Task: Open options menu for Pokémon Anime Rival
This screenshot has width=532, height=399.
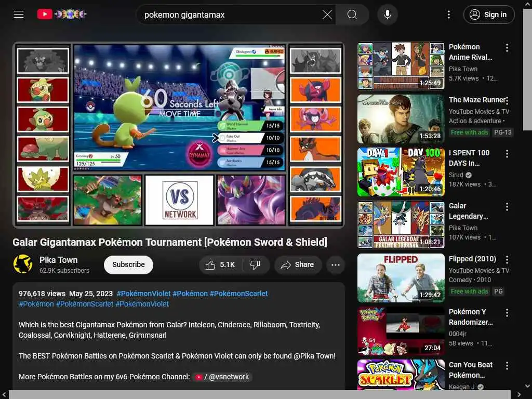Action: (x=507, y=48)
